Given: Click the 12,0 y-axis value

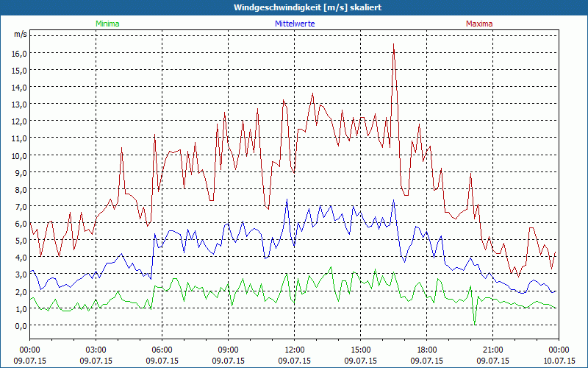Looking at the screenshot, I should pos(21,121).
